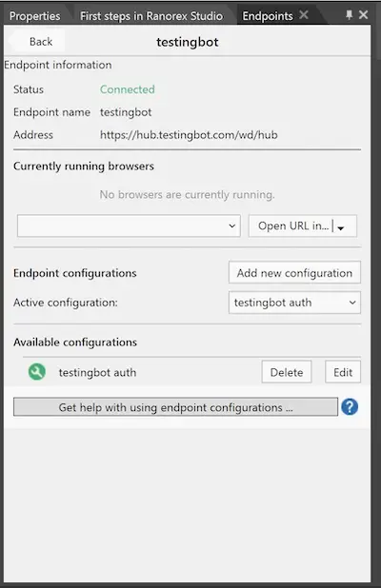The image size is (381, 588).
Task: Click Add new configuration
Action: [294, 273]
